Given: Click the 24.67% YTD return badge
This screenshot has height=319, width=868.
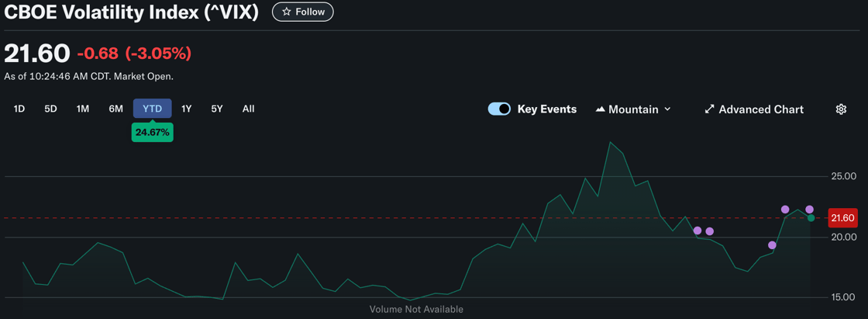Looking at the screenshot, I should click(x=152, y=132).
